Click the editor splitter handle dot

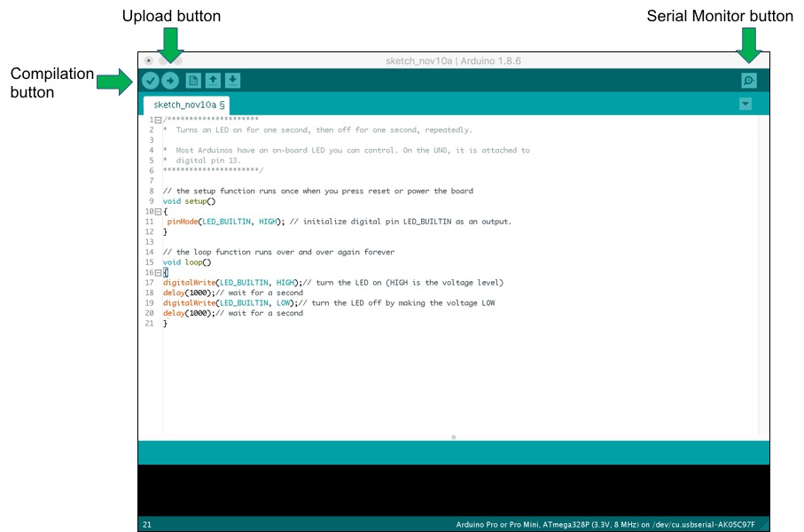pos(454,437)
